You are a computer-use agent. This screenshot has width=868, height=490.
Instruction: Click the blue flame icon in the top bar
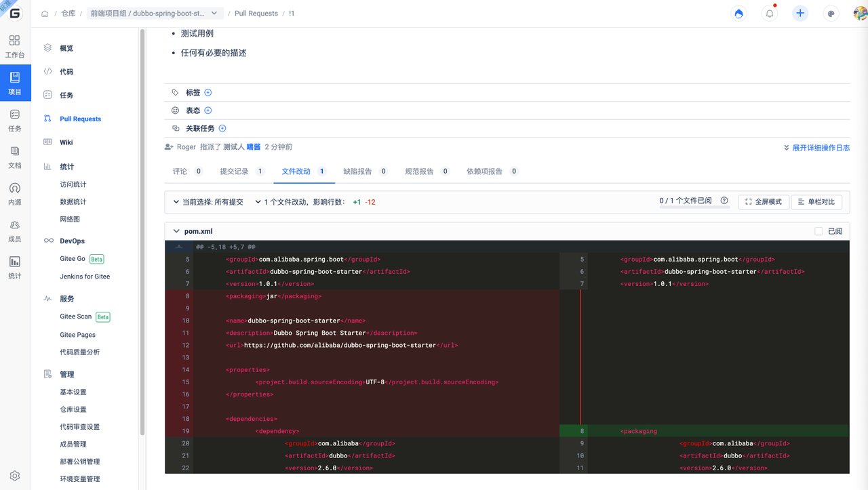pos(738,14)
